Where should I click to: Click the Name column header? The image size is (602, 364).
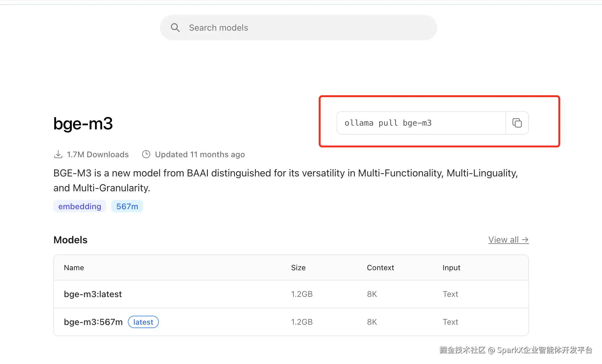(x=74, y=268)
